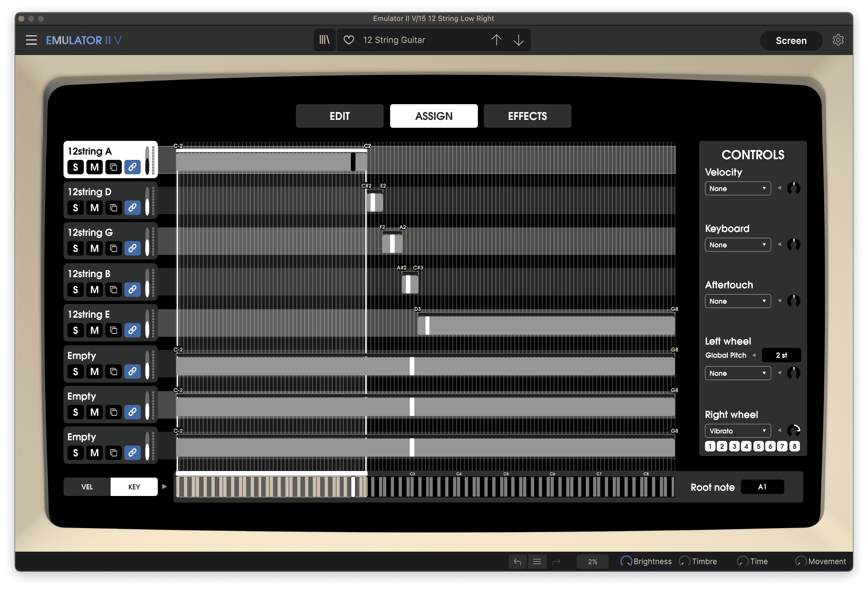Open the hamburger main menu
Image resolution: width=868 pixels, height=589 pixels.
point(31,40)
